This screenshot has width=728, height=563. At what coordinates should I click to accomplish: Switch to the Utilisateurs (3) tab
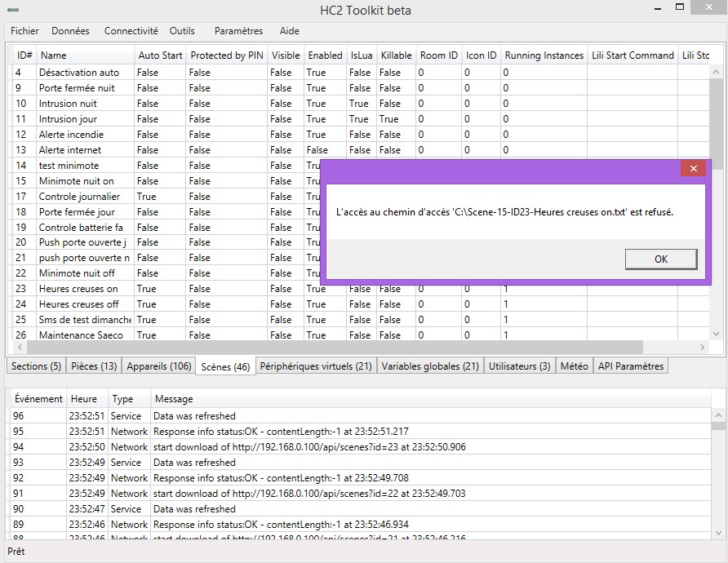point(519,366)
